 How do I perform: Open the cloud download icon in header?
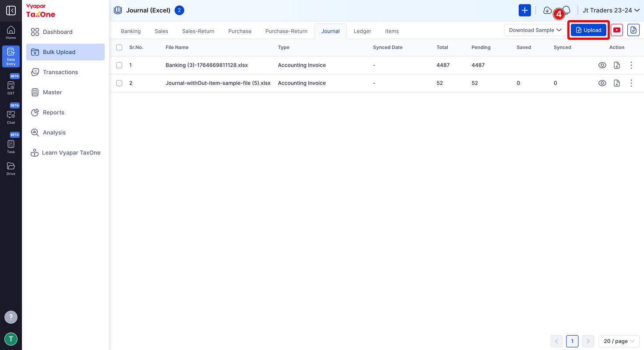[547, 10]
